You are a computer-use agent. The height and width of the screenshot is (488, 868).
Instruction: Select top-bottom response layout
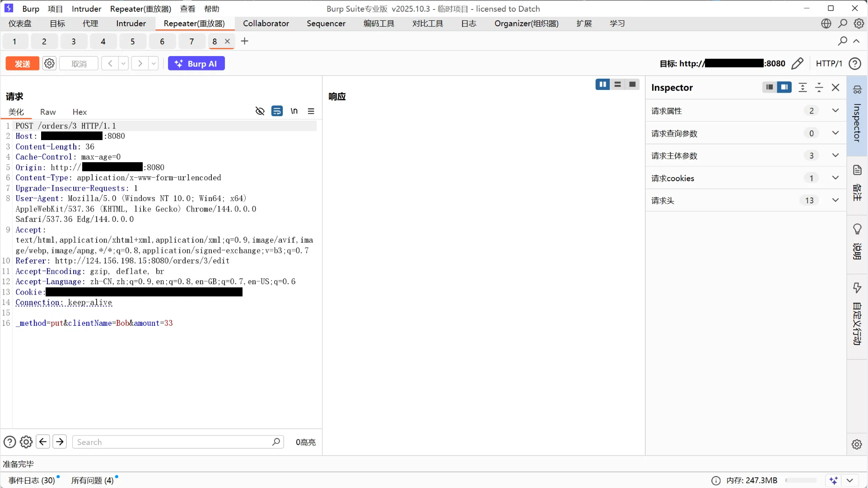click(618, 84)
